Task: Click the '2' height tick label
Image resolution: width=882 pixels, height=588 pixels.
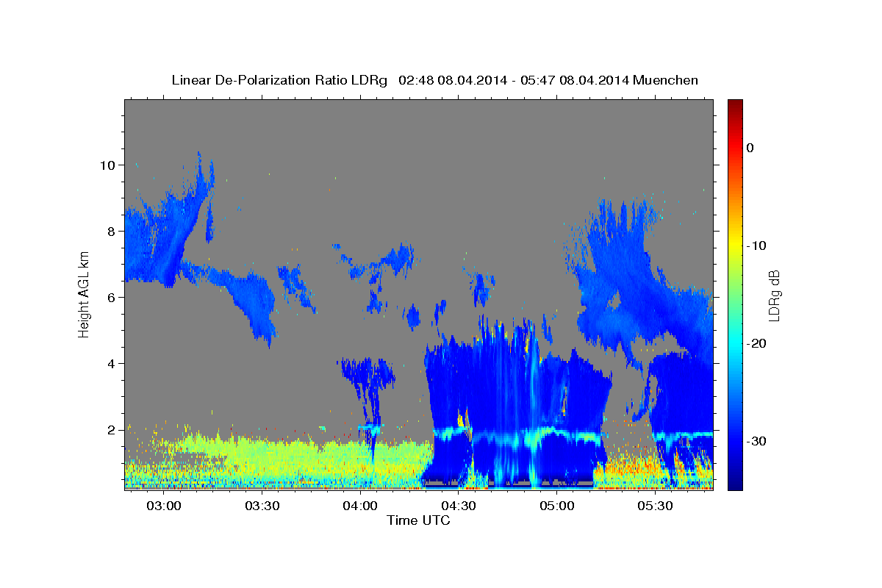Action: tap(112, 429)
